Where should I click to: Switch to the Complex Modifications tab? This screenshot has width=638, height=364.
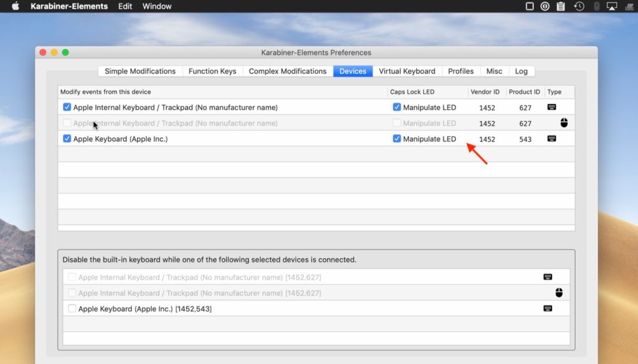point(287,71)
